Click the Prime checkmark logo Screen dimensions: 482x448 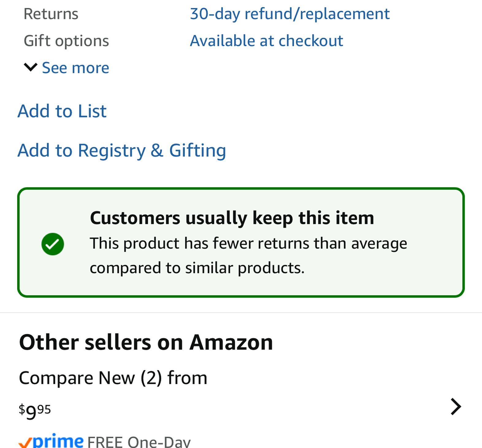point(25,443)
